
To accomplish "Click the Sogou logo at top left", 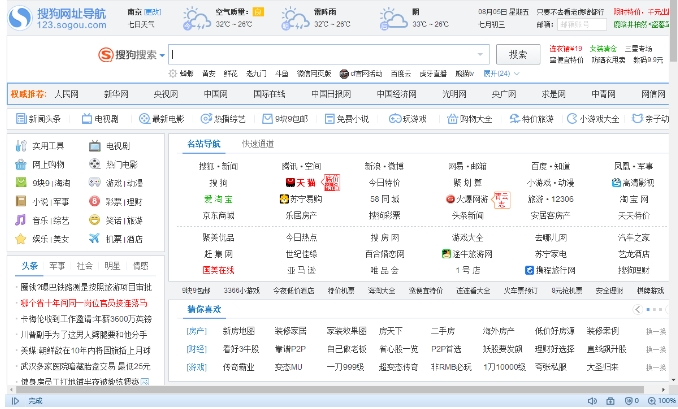I will (x=20, y=18).
